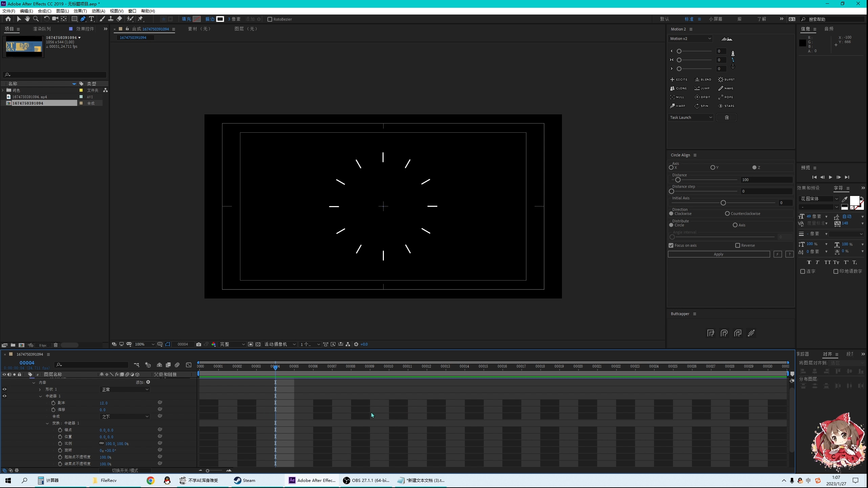
Task: Select the Puppet Pin tool
Action: (140, 19)
